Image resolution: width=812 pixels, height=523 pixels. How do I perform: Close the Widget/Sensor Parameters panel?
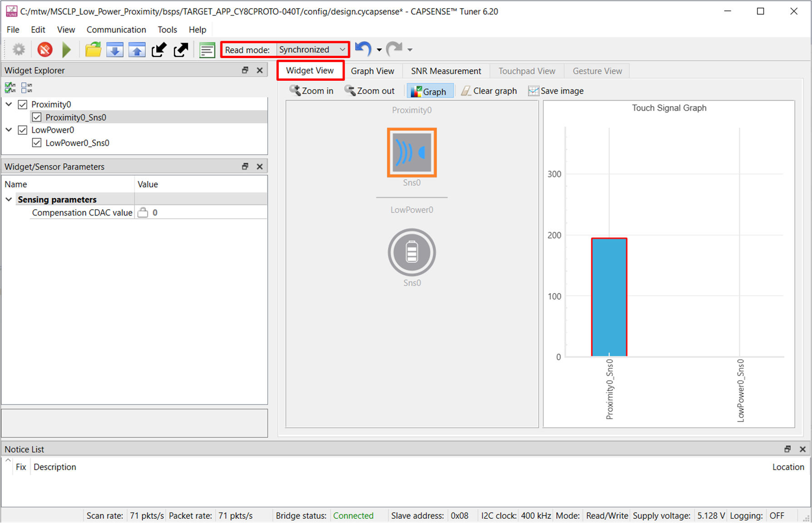pos(260,166)
